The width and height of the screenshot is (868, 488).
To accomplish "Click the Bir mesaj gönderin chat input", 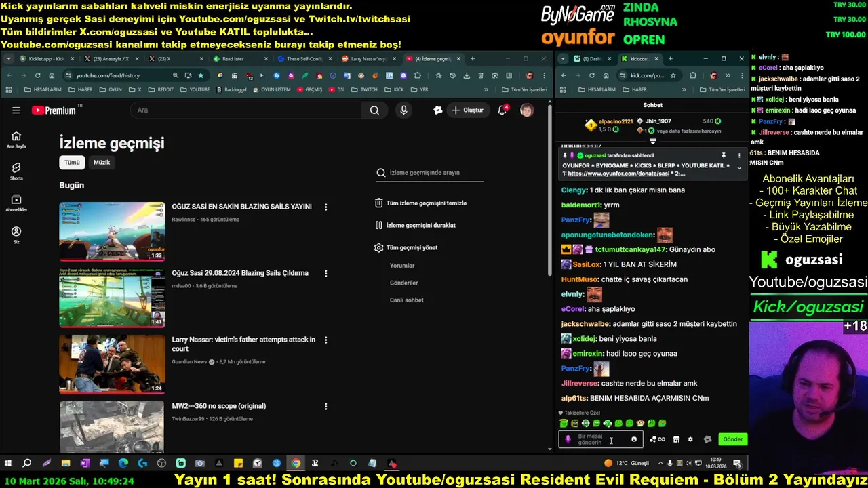I will coord(601,439).
